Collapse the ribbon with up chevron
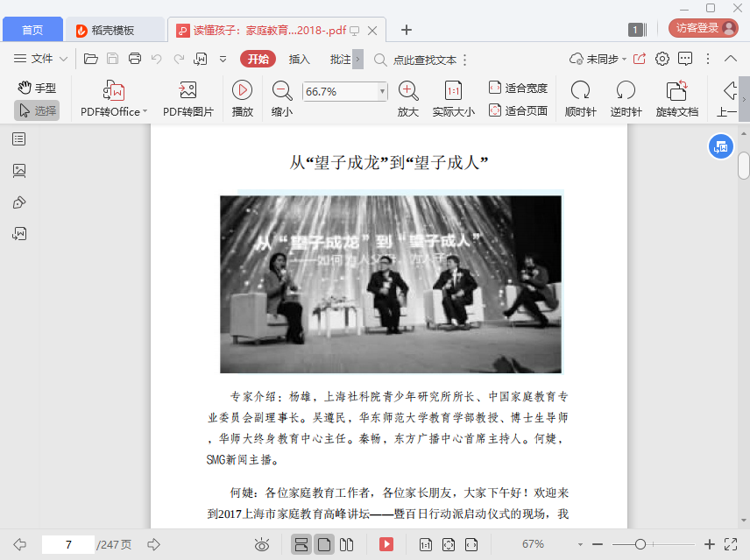Screen dimensions: 750x560 pos(731,59)
